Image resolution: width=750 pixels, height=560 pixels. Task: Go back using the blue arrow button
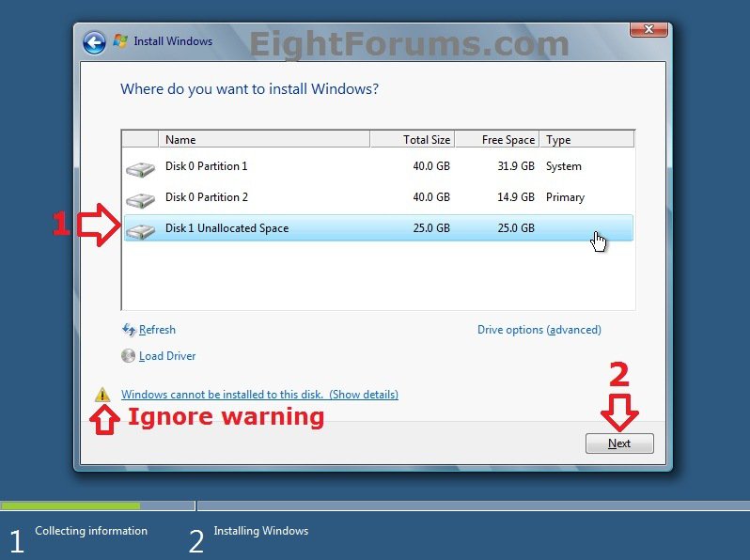(x=94, y=42)
